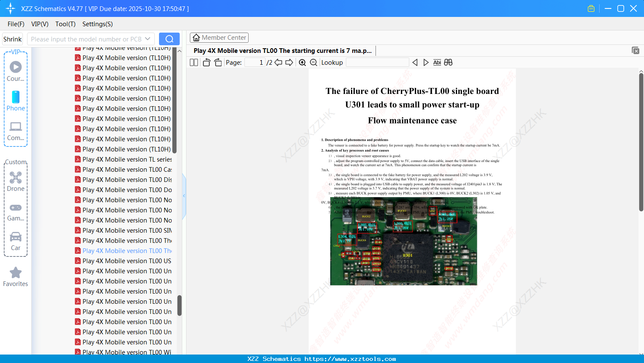Open the VIP(V) menu
This screenshot has width=644, height=363.
[40, 24]
